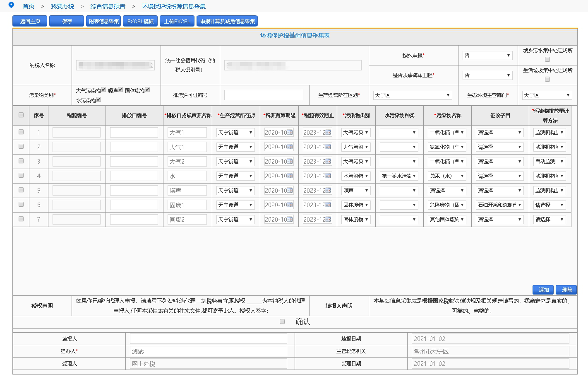Viewport: 588px width, 377px height.
Task: Uncheck the 大气污染物 category checkbox
Action: pos(103,89)
